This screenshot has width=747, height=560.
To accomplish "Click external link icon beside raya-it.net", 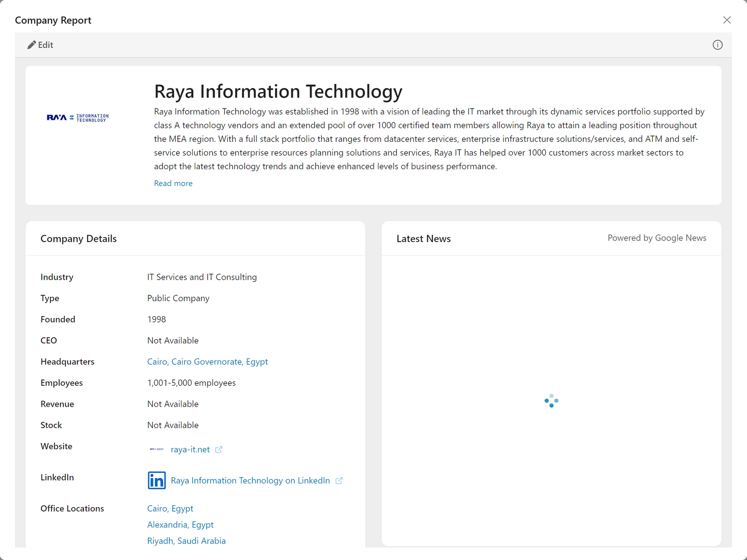I will (x=219, y=449).
